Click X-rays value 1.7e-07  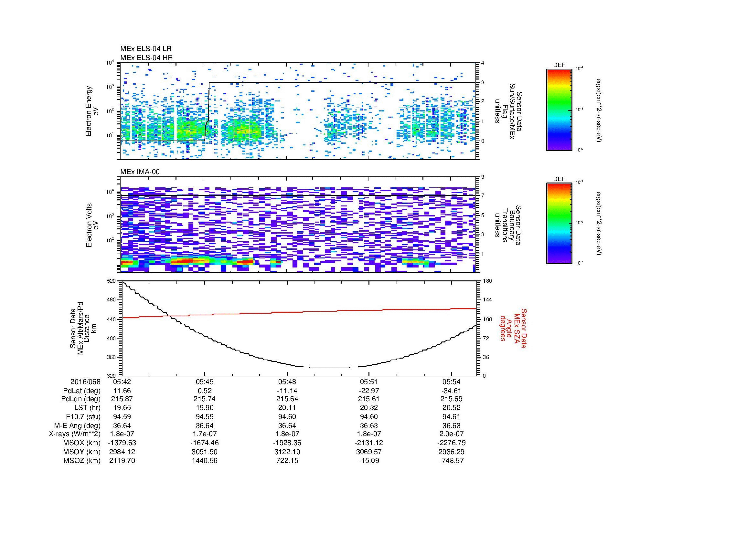pos(205,434)
